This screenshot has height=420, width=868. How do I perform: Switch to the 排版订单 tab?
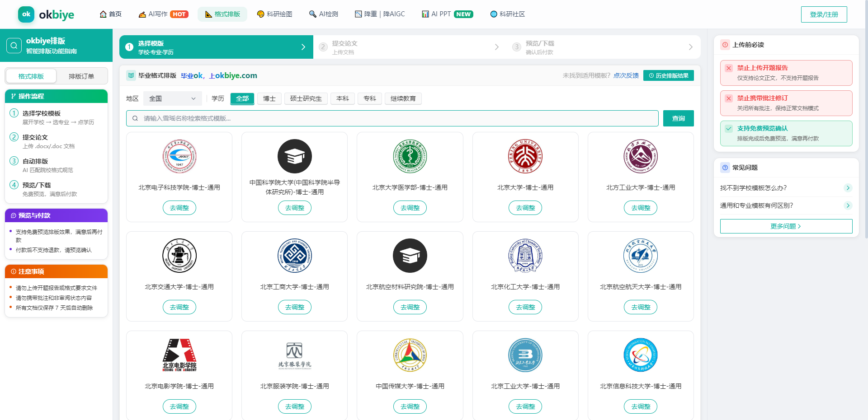tap(81, 76)
